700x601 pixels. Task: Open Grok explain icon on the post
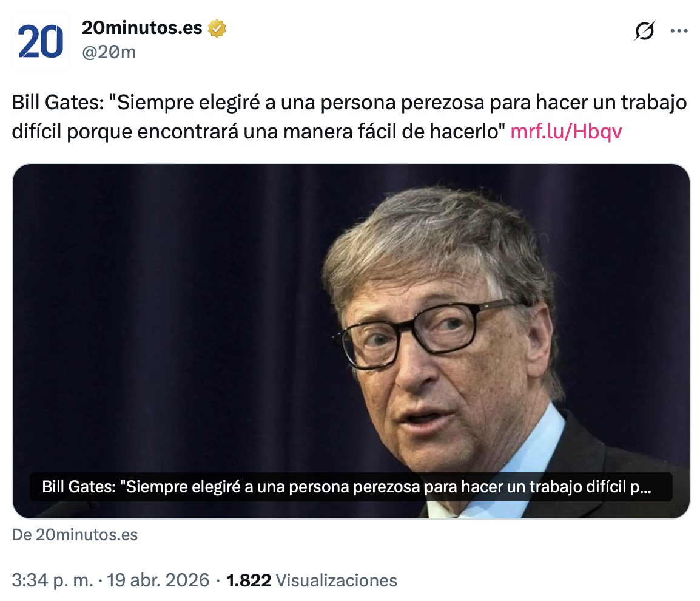point(644,31)
